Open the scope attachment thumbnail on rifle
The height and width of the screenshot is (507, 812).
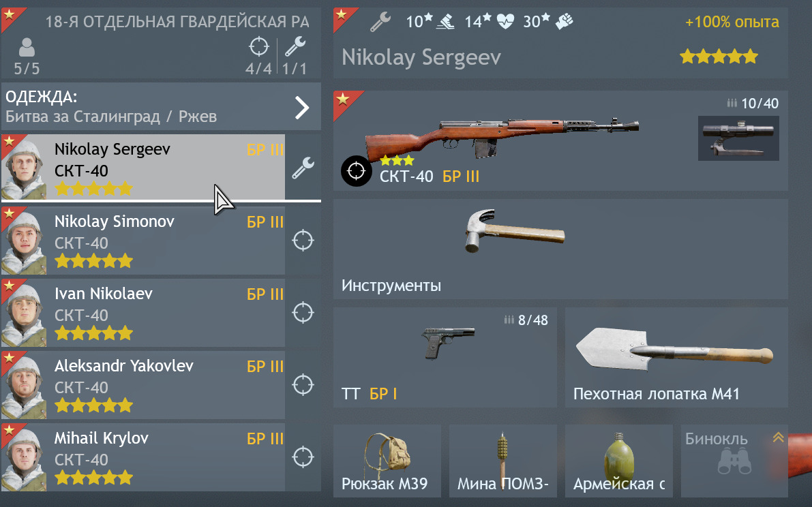click(738, 138)
